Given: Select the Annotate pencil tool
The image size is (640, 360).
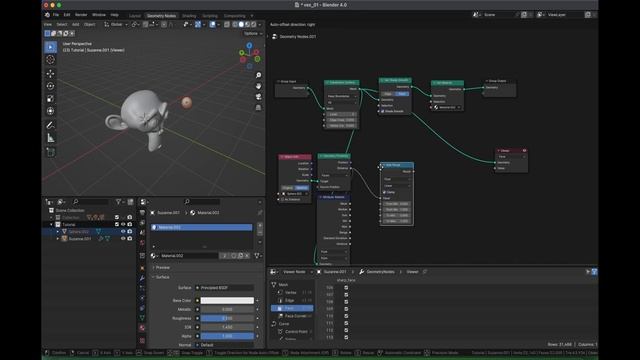Looking at the screenshot, I should pyautogui.click(x=51, y=125).
